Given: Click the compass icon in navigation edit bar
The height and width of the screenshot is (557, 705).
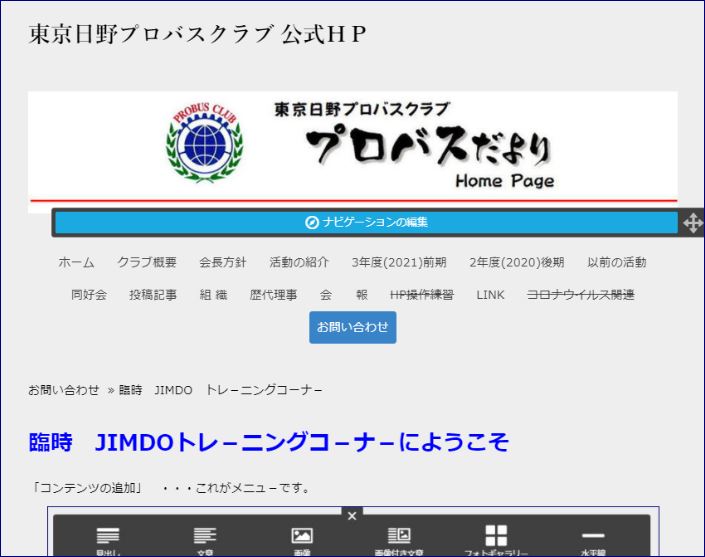Looking at the screenshot, I should (x=312, y=223).
